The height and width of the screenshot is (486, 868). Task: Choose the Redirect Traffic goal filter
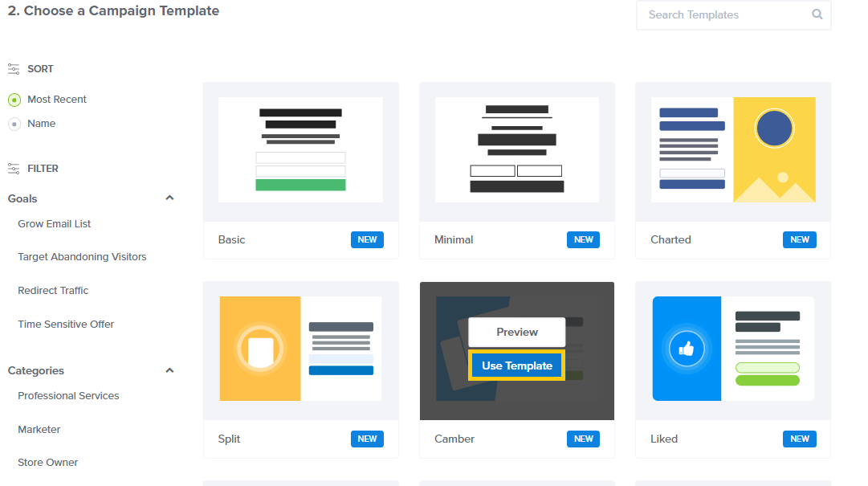(51, 290)
